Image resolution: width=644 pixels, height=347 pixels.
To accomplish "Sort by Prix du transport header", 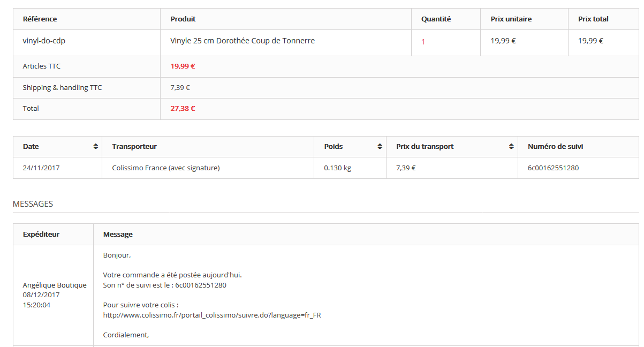I will [x=425, y=147].
